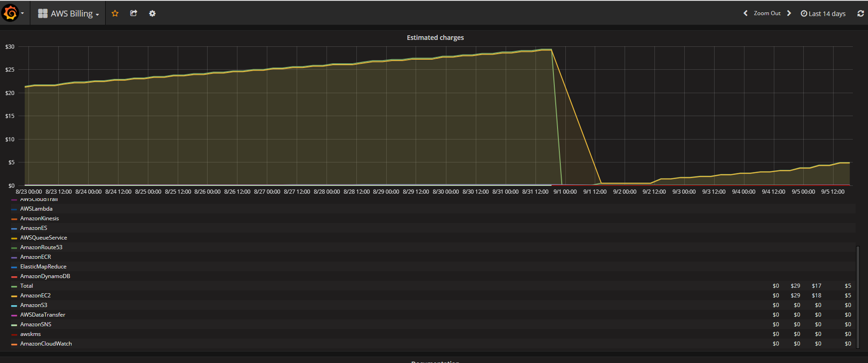Select the AmazonDynamoDB legend item
The width and height of the screenshot is (868, 363).
pyautogui.click(x=45, y=276)
